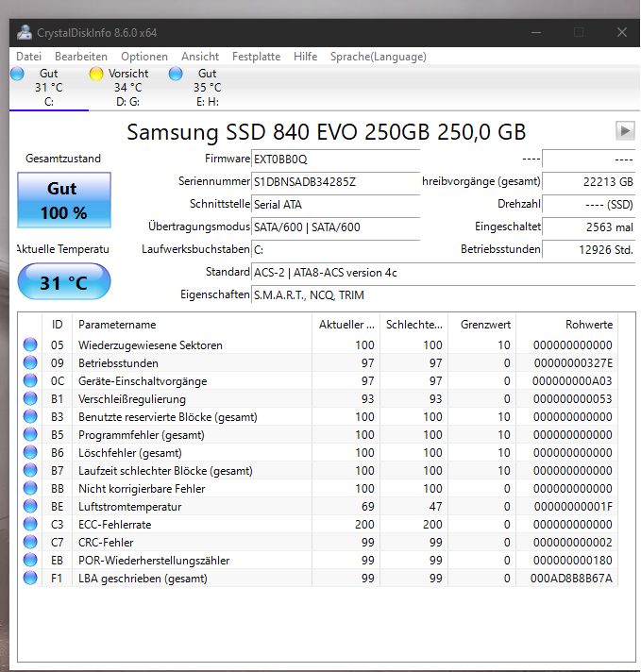Screen dimensions: 641x672
Task: Select the Verschleißregulierung parameter name
Action: coord(132,399)
